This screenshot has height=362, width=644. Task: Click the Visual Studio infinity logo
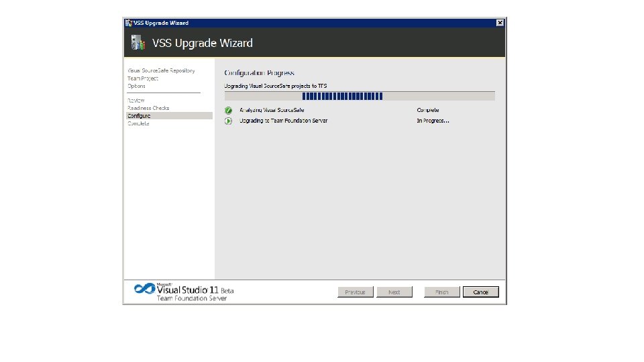point(145,288)
